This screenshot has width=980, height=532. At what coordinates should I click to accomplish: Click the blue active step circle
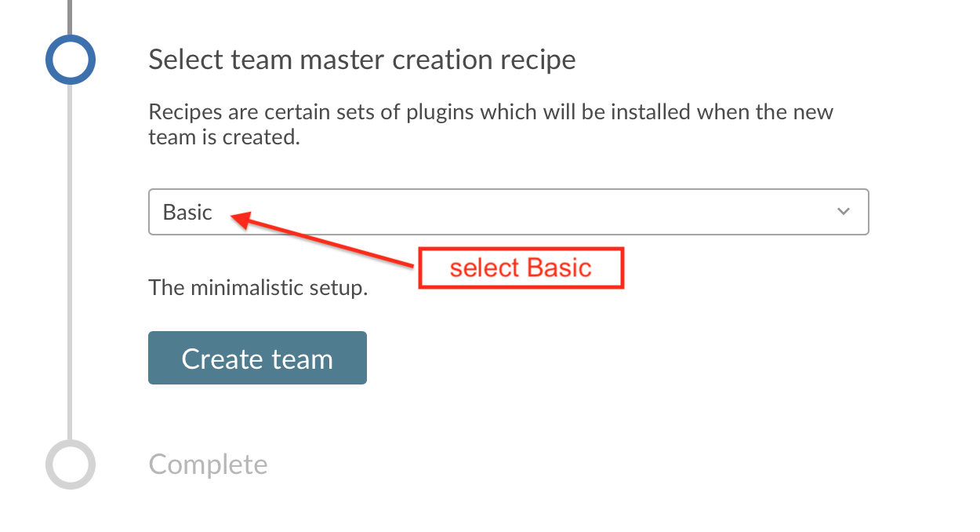71,59
